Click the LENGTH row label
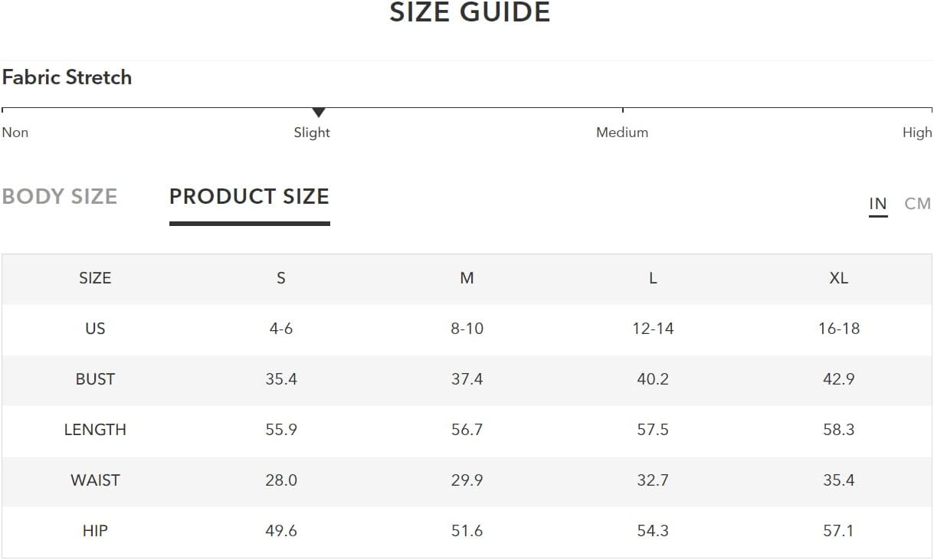Viewport: 934px width, 560px height. [x=95, y=430]
